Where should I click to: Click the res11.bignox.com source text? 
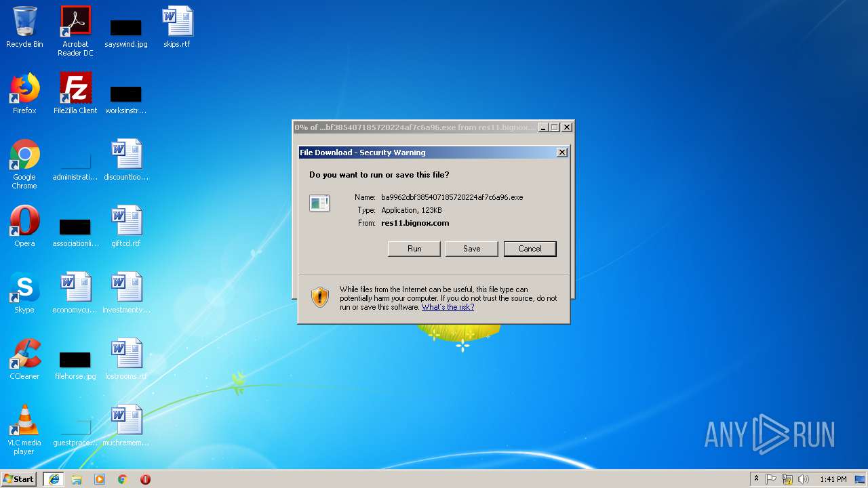click(415, 223)
